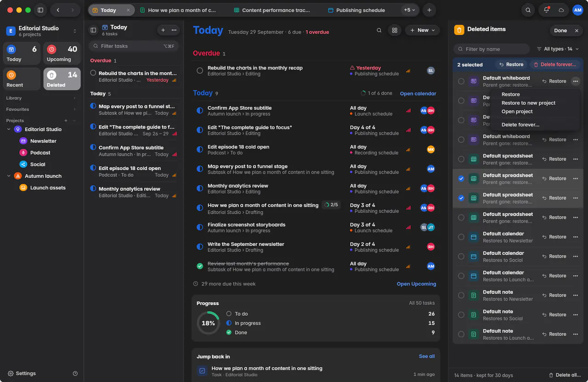Collapse the Autumn launch project tree
The width and height of the screenshot is (588, 382).
9,176
